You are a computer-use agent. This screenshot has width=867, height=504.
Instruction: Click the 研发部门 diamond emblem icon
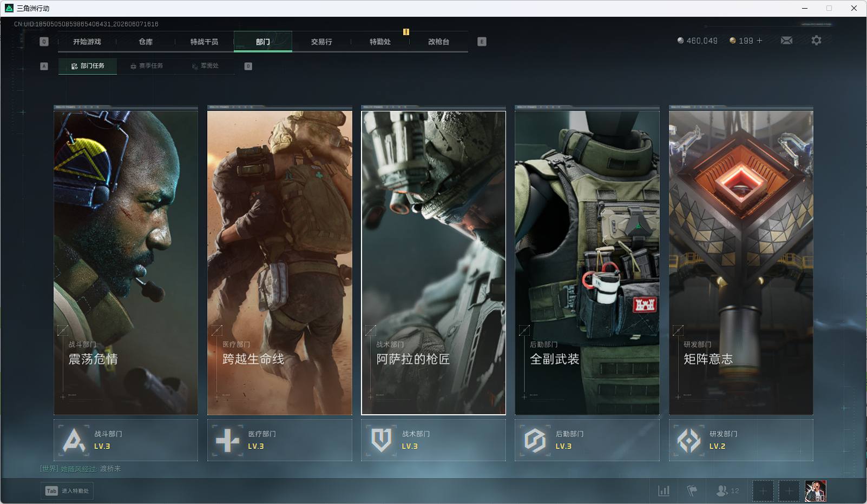coord(689,440)
